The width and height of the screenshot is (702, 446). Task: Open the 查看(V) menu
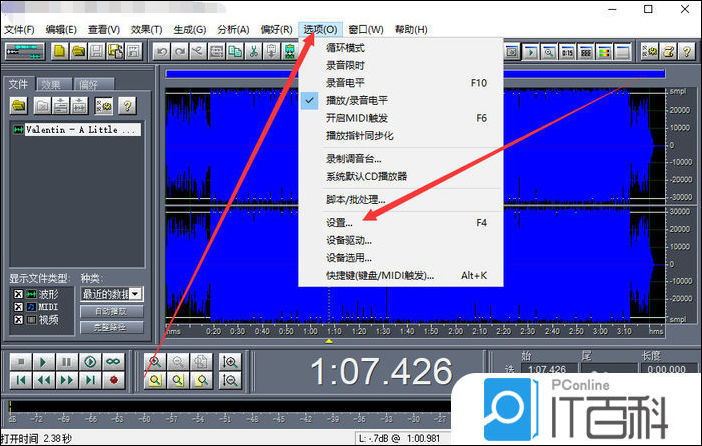coord(104,30)
